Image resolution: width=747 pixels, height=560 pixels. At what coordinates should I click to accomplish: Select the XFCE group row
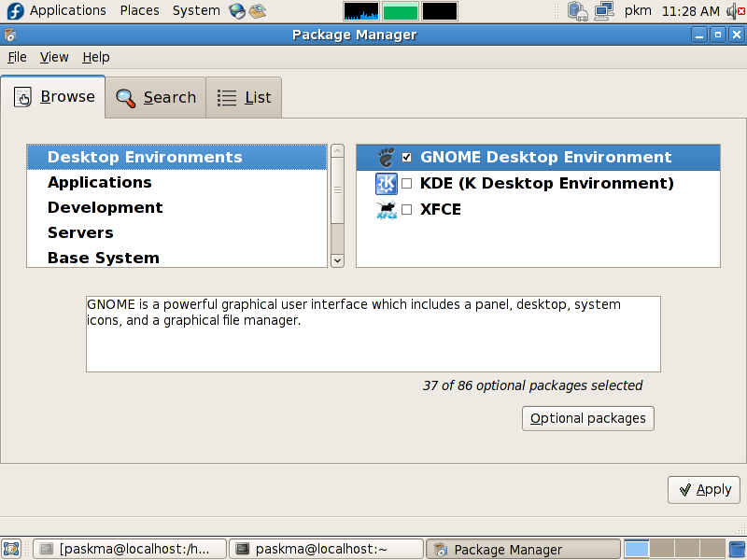click(538, 209)
